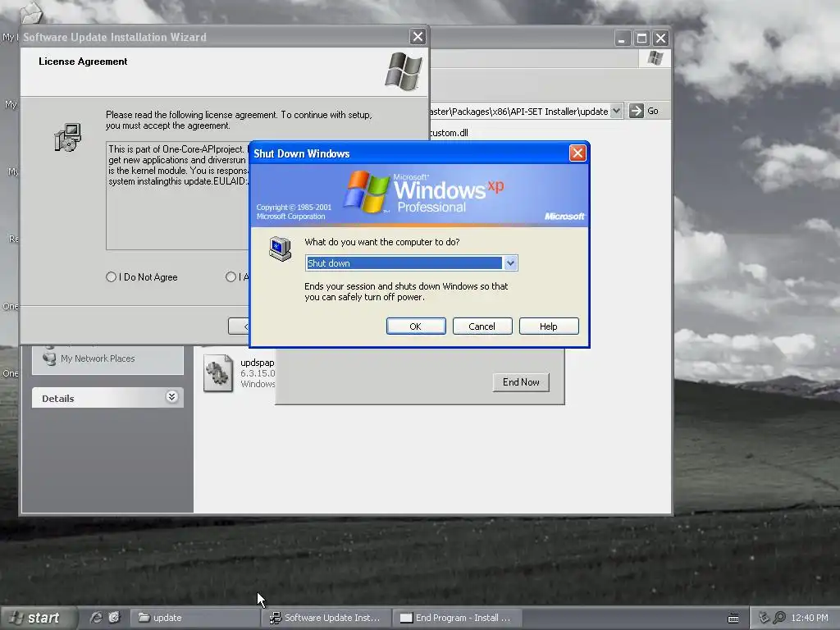This screenshot has height=630, width=840.
Task: Open My Network Places link
Action: pos(98,358)
